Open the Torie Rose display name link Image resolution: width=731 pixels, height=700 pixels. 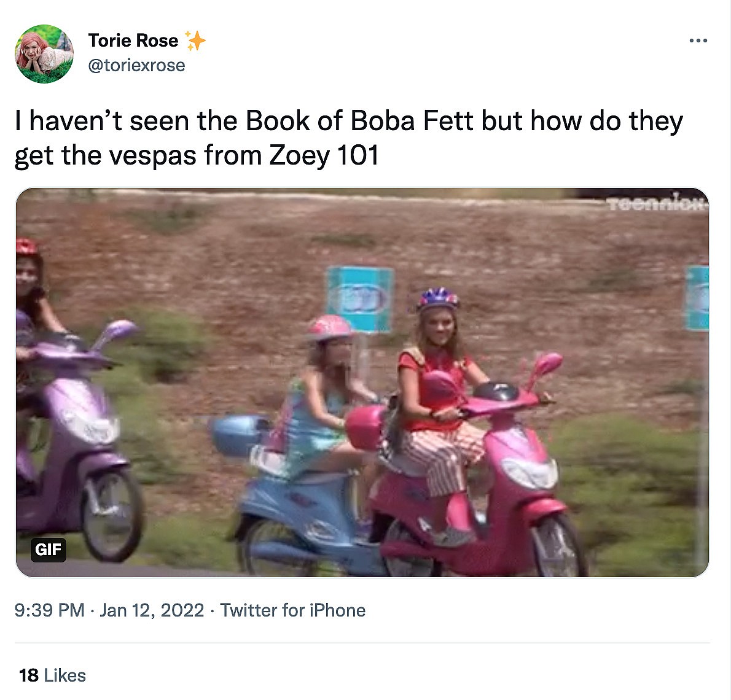(133, 41)
